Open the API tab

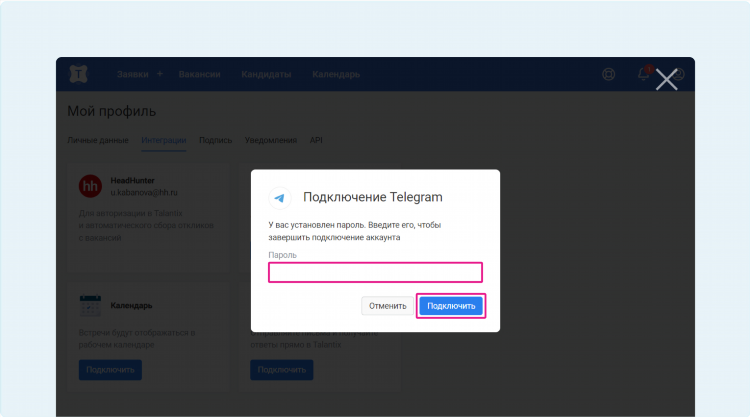(x=316, y=140)
